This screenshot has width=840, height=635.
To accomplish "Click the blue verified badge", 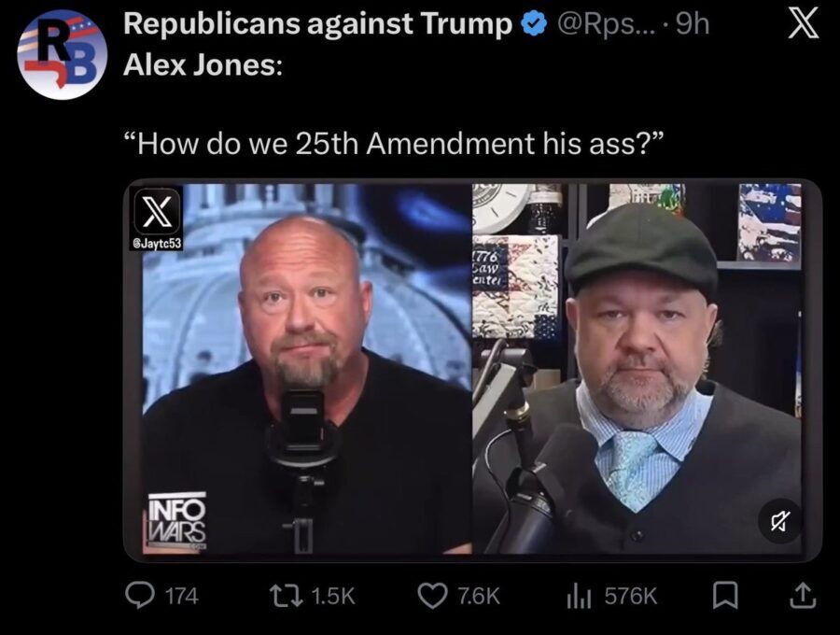I will [534, 24].
